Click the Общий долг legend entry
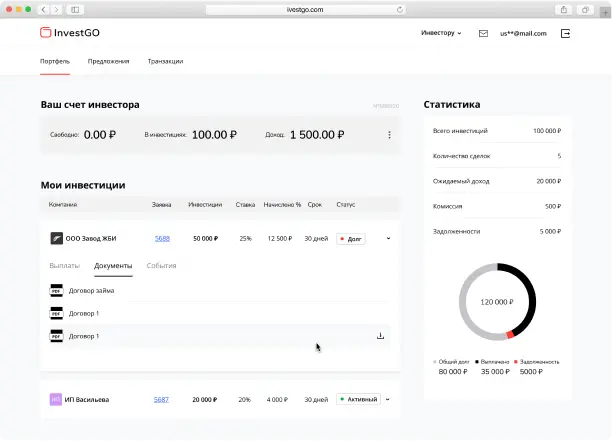This screenshot has height=441, width=612. [452, 367]
